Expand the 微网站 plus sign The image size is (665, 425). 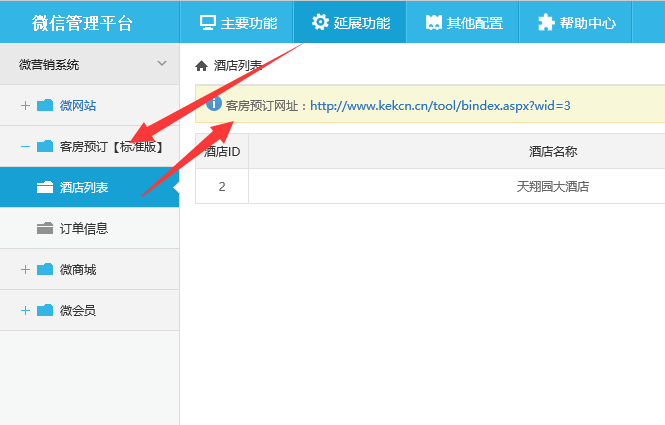[x=25, y=105]
